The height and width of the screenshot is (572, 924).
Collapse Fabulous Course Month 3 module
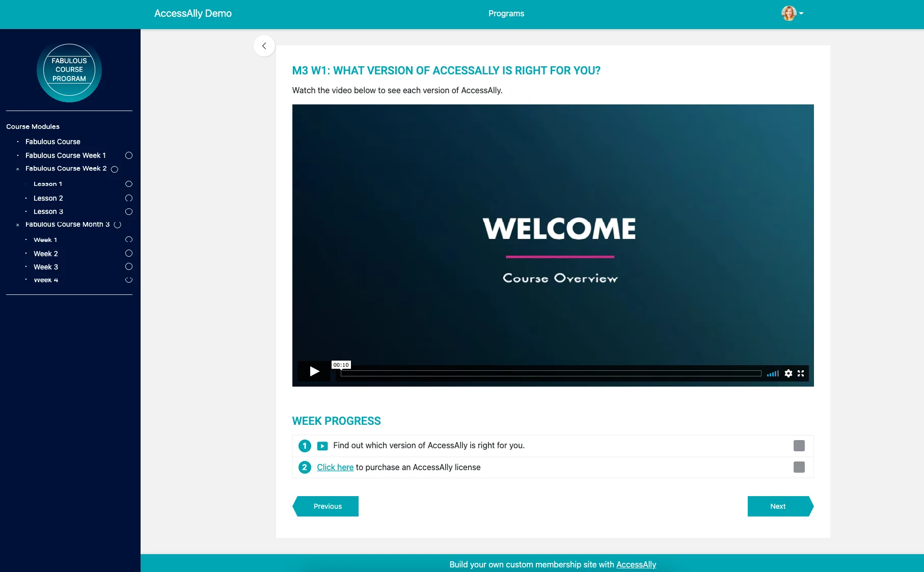17,225
